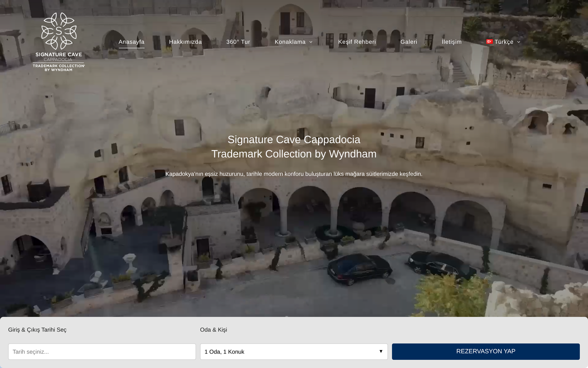
Task: Visit the Keşif Rehberi page
Action: point(357,42)
